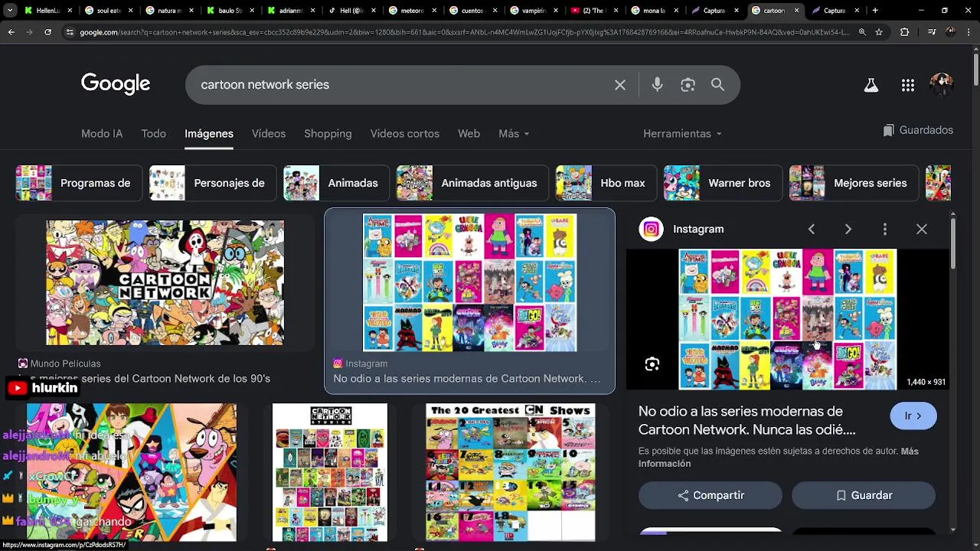Select Animadas filter chip
980x551 pixels.
pos(337,183)
